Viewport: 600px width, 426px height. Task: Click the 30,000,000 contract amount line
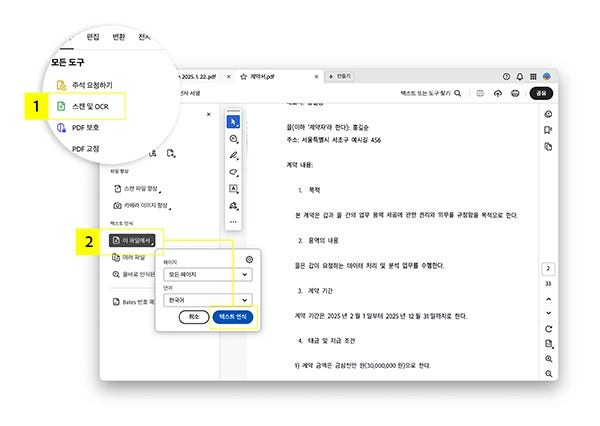[x=362, y=366]
